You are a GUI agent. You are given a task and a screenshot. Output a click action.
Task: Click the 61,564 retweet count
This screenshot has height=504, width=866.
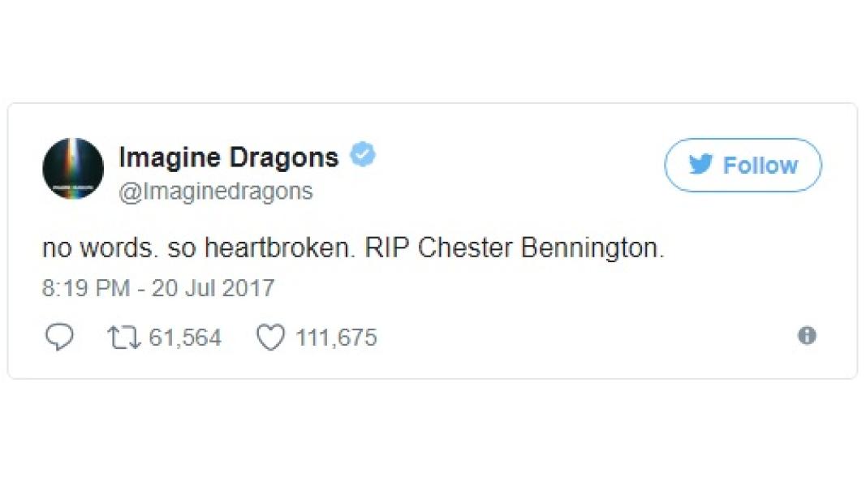pyautogui.click(x=185, y=338)
